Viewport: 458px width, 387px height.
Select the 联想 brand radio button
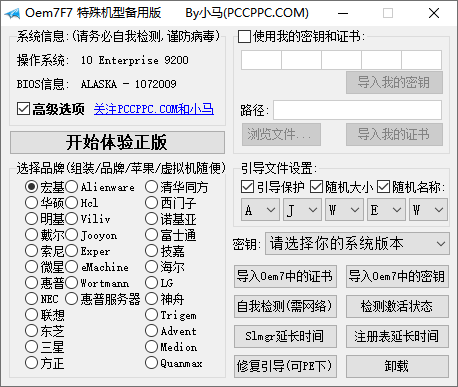tap(31, 314)
